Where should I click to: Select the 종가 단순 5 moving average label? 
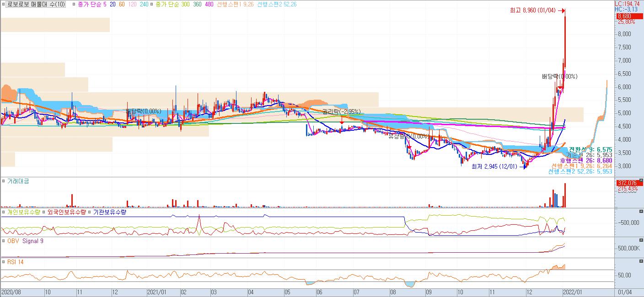point(91,4)
